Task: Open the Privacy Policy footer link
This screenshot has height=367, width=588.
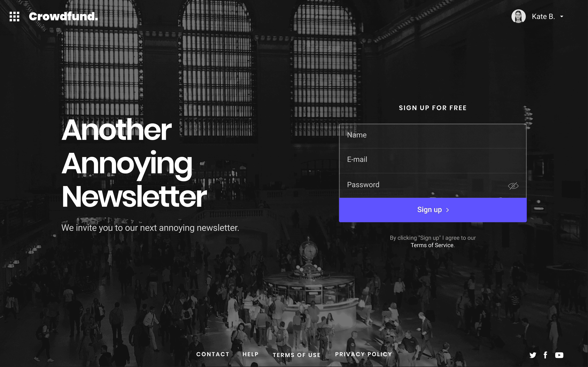Action: tap(363, 354)
